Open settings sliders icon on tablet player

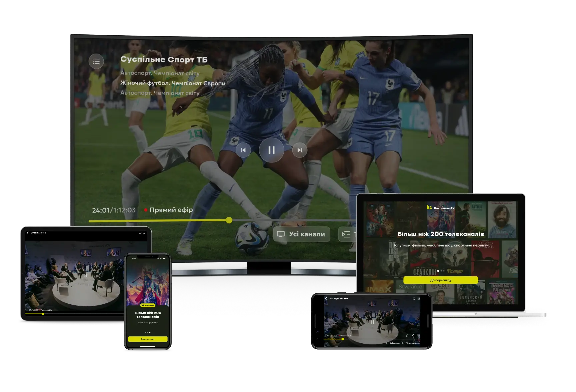(144, 233)
